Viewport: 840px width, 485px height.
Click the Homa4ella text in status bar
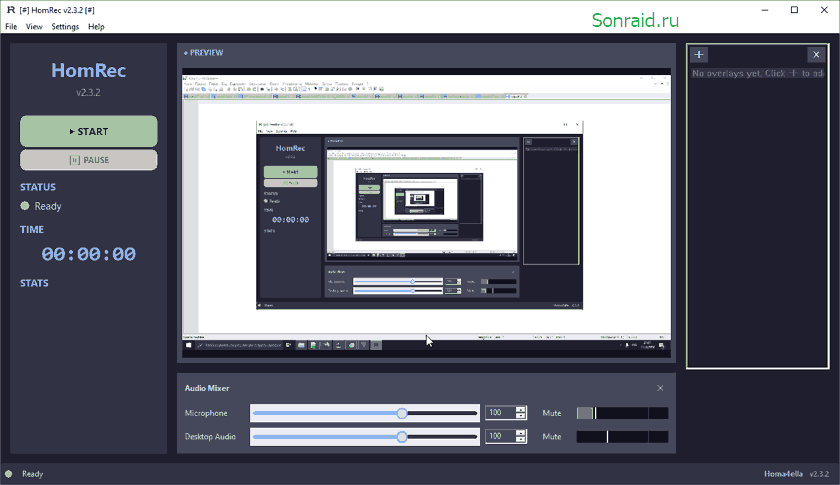coord(783,474)
